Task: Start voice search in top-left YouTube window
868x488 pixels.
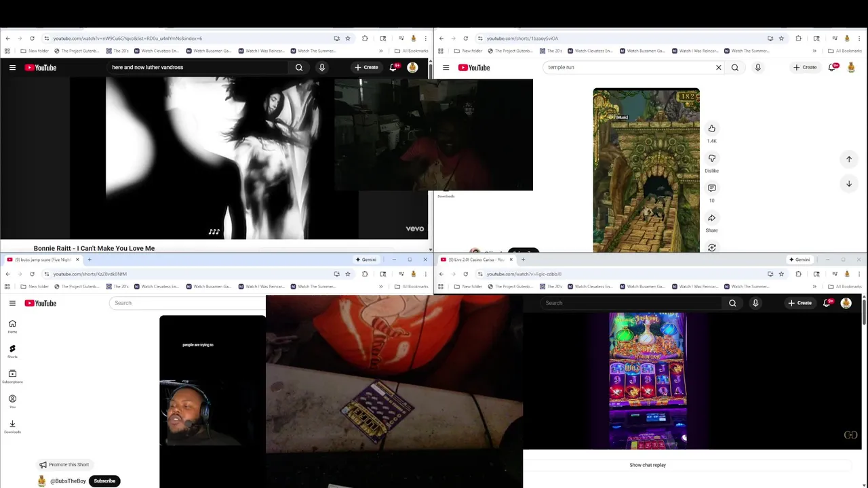Action: [322, 67]
